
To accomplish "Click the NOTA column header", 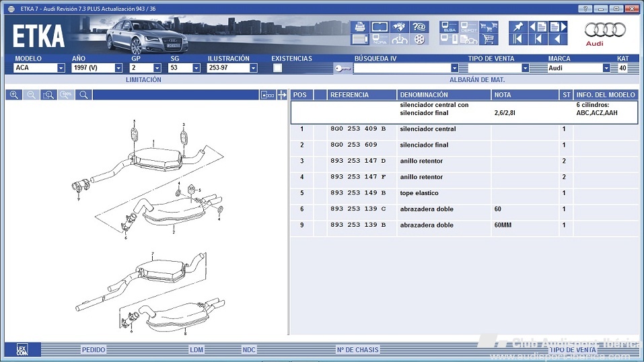I will click(525, 95).
